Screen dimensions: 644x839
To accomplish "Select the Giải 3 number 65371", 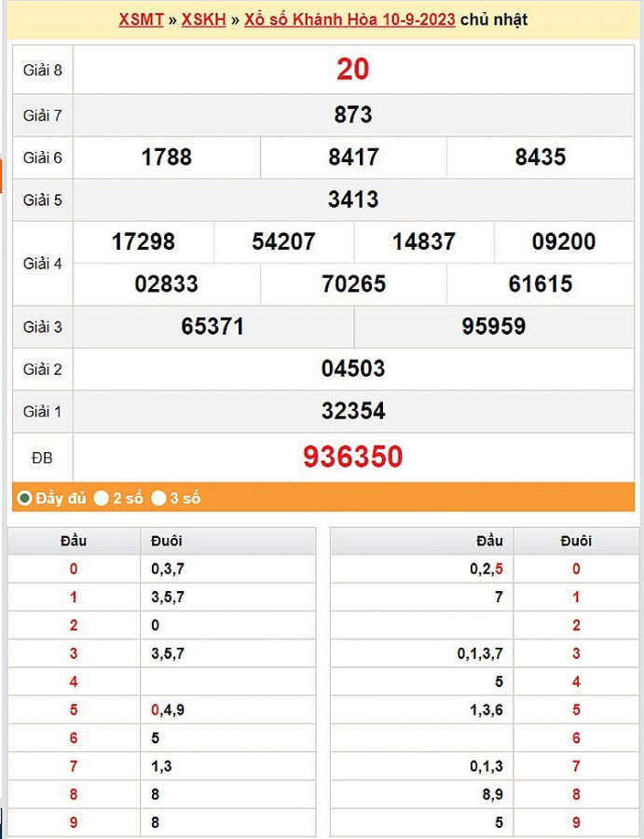I will pos(212,326).
